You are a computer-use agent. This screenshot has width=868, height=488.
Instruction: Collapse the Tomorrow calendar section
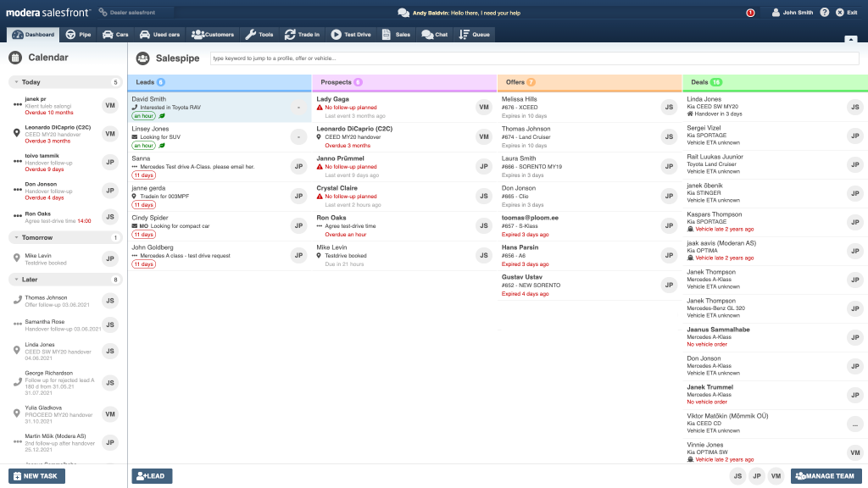point(15,237)
